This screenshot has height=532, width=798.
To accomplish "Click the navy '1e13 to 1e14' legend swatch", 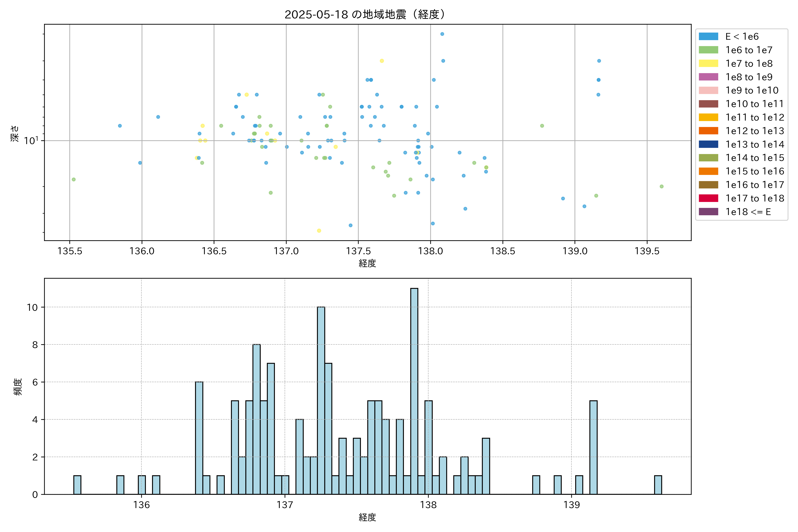I will 708,144.
